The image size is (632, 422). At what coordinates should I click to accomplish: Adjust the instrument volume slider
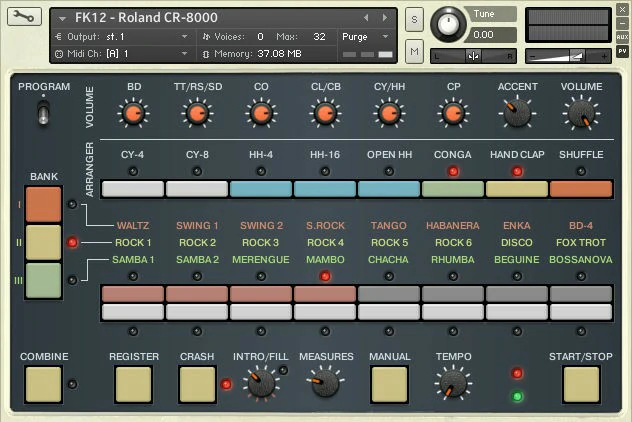(x=568, y=56)
